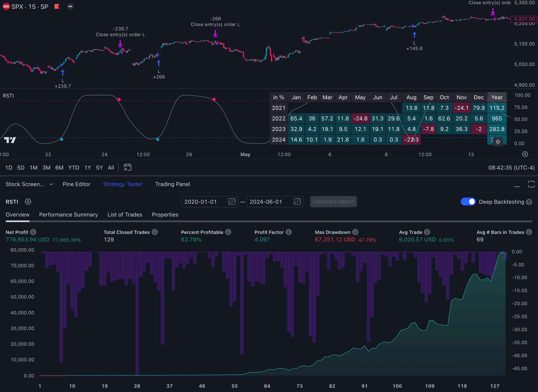Set chart range to 5Y
This screenshot has height=392, width=538.
pos(99,168)
